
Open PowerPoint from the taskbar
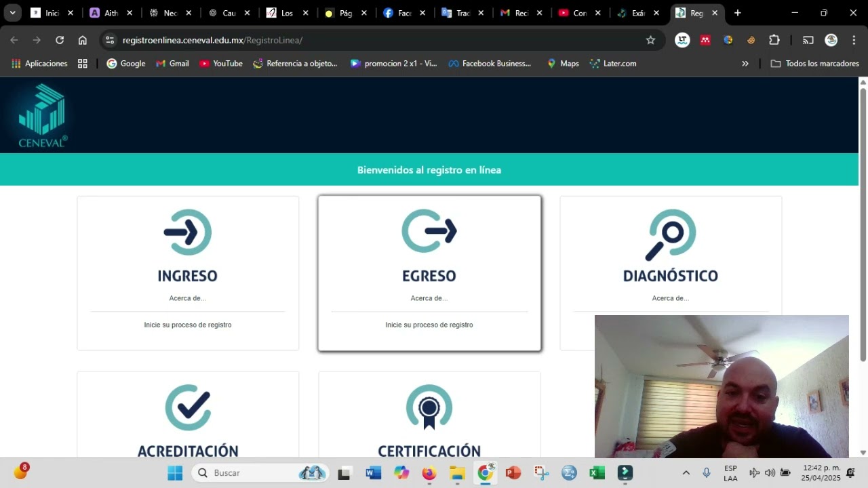click(x=513, y=472)
